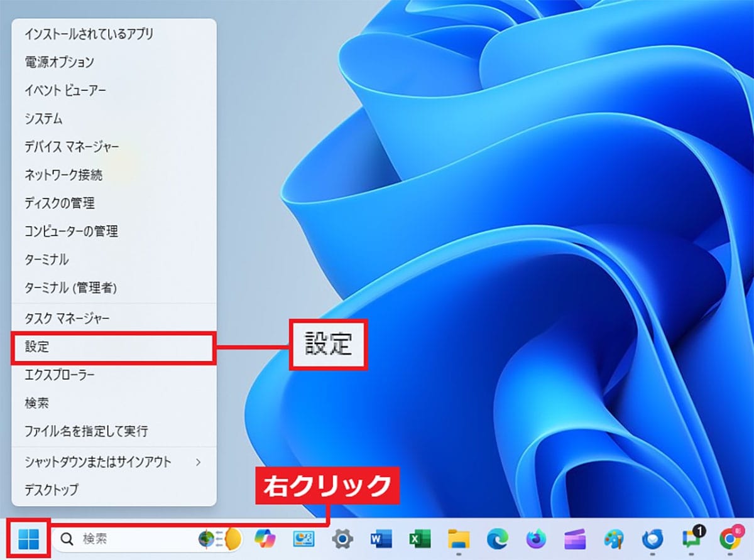This screenshot has height=560, width=754.
Task: Open the Control Panel taskbar icon
Action: pyautogui.click(x=303, y=538)
